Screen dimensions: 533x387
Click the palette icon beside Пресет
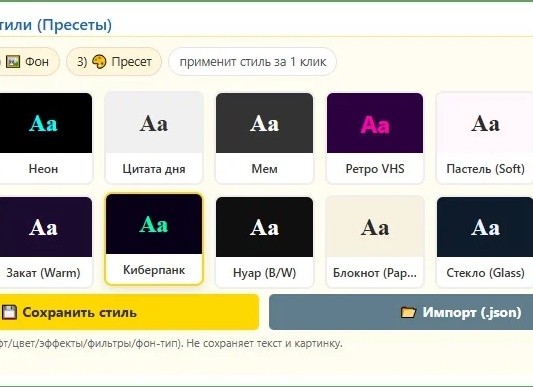(x=99, y=62)
